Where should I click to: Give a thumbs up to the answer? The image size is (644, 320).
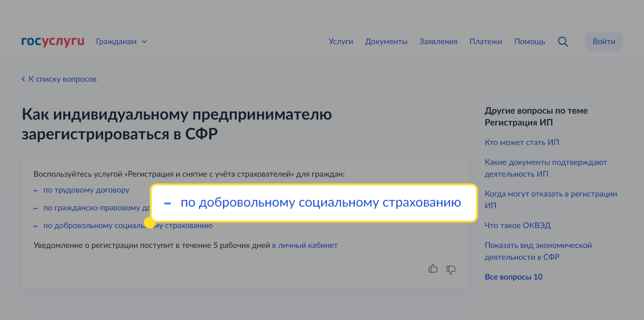(433, 269)
